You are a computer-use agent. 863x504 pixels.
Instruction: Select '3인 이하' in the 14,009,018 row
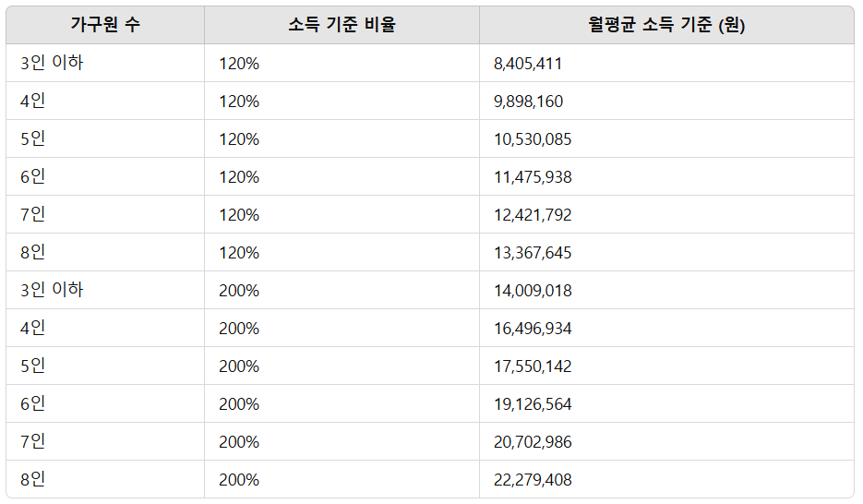tap(52, 290)
